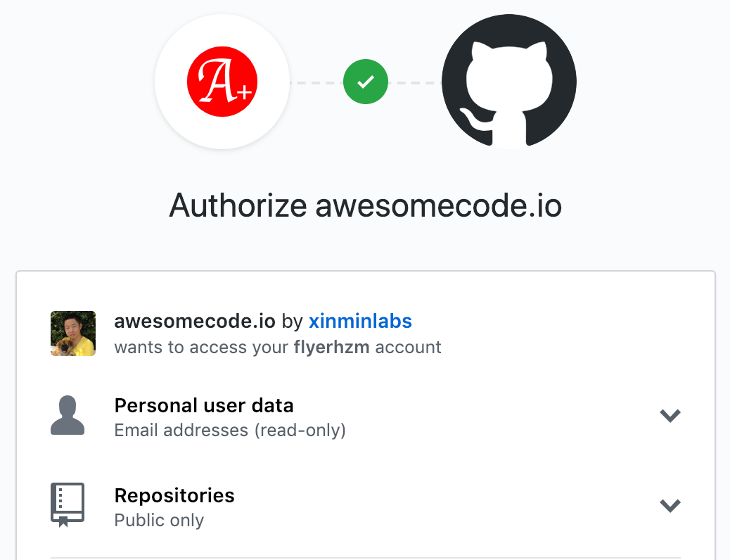Click the green checkmark connection icon
730x560 pixels.
(365, 82)
